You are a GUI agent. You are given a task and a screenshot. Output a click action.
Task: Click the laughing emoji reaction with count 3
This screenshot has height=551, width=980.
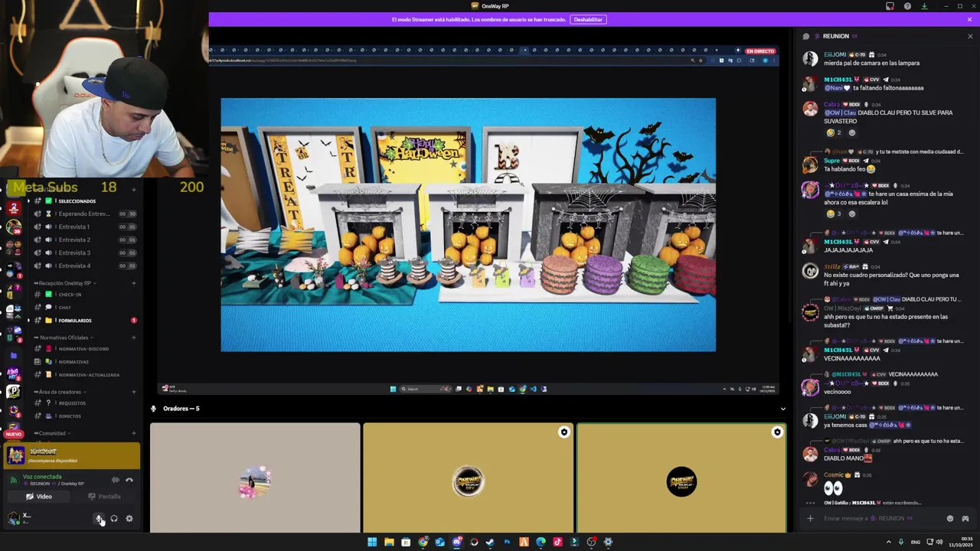pos(834,214)
